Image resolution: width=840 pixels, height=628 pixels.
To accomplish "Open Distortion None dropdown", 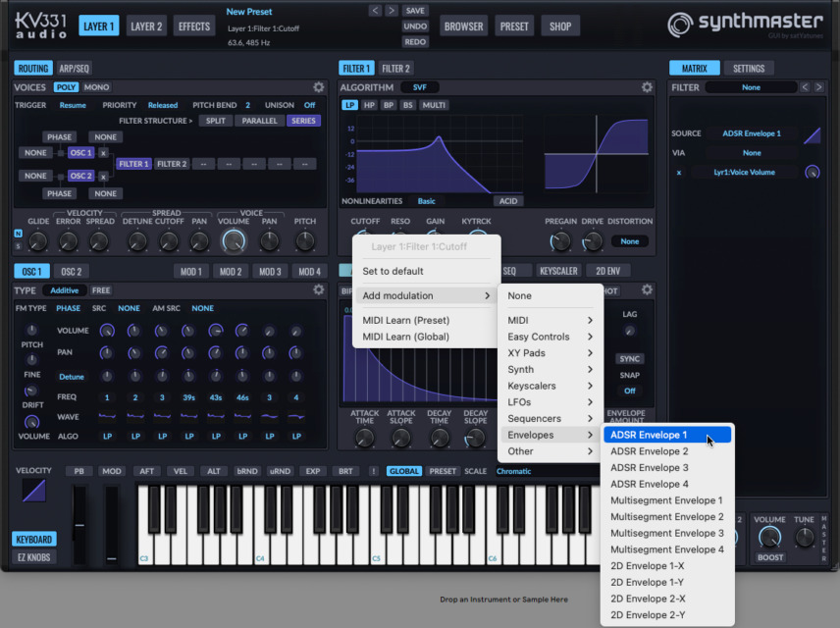I will pos(629,241).
